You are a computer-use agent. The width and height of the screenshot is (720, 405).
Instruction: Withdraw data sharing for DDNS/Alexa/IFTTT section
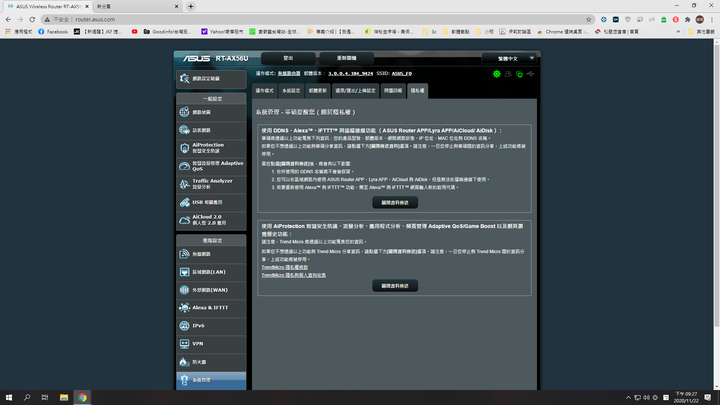point(395,202)
